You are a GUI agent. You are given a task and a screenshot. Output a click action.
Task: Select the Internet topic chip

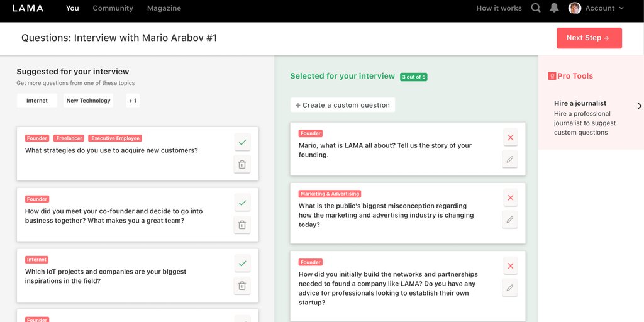37,100
